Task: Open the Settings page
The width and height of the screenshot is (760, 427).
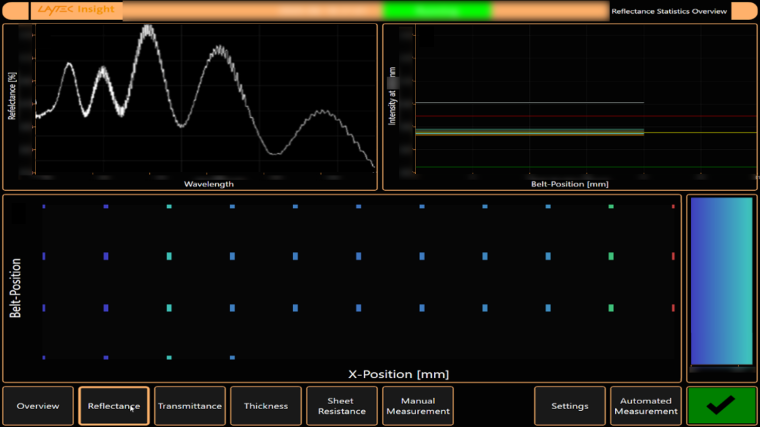Action: click(x=570, y=406)
